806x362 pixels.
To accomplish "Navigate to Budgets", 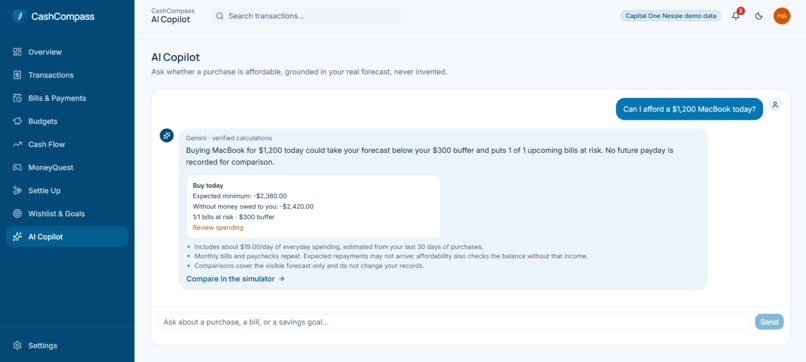I will (x=67, y=121).
